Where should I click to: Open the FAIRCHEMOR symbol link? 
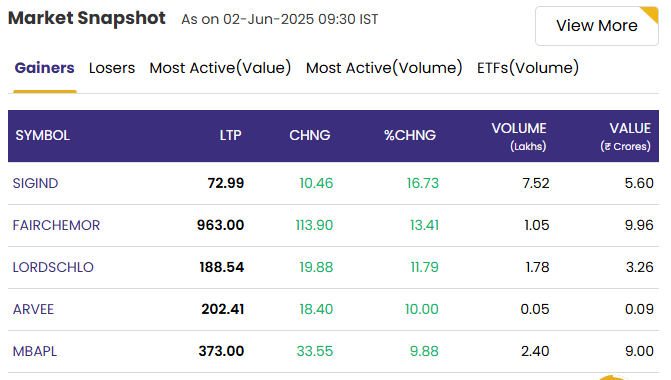pos(56,225)
